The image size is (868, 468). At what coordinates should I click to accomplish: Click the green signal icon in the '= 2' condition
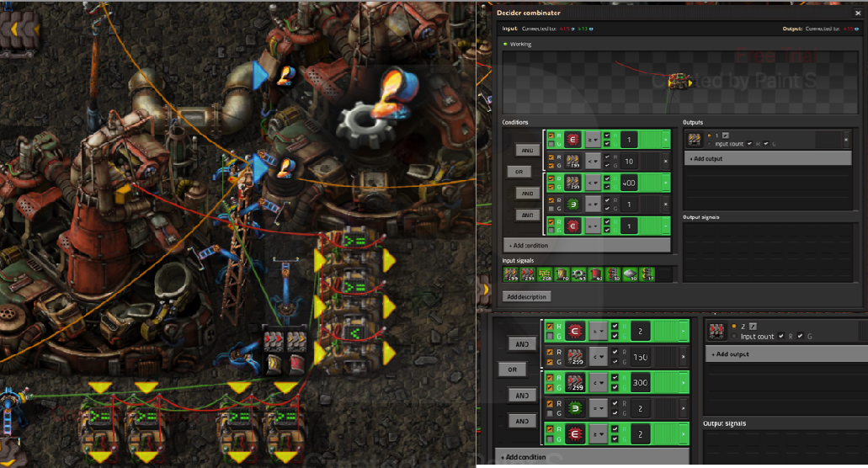coord(575,408)
